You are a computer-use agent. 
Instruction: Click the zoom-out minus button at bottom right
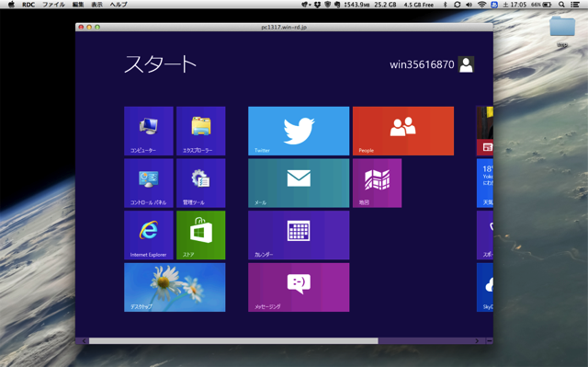[490, 340]
